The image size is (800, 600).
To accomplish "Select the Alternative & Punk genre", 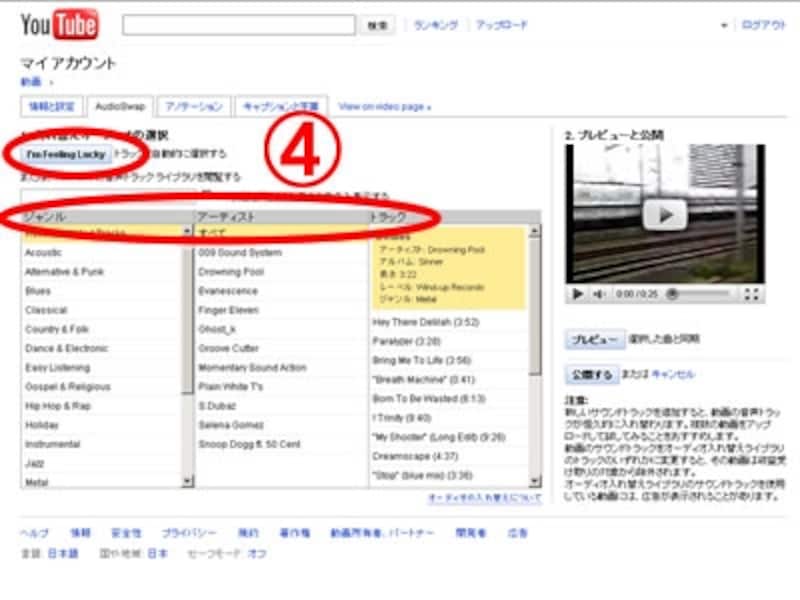I will (64, 271).
